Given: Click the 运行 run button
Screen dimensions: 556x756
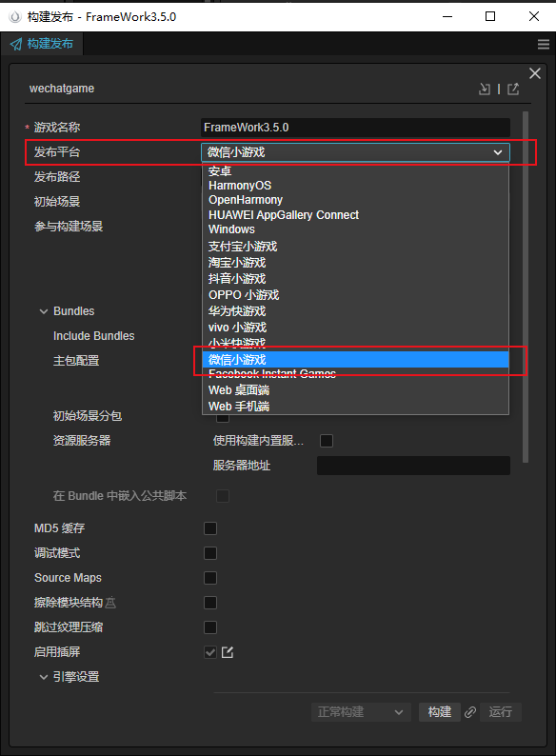Looking at the screenshot, I should (x=501, y=712).
